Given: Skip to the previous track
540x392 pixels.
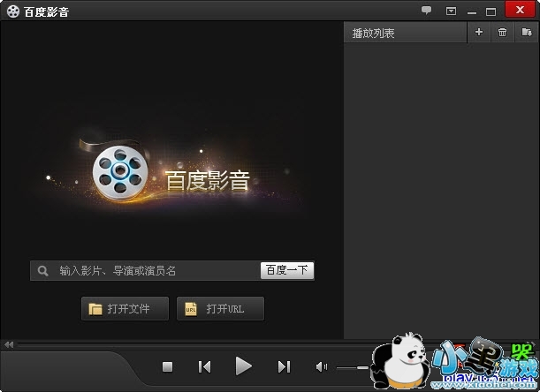Looking at the screenshot, I should tap(204, 366).
